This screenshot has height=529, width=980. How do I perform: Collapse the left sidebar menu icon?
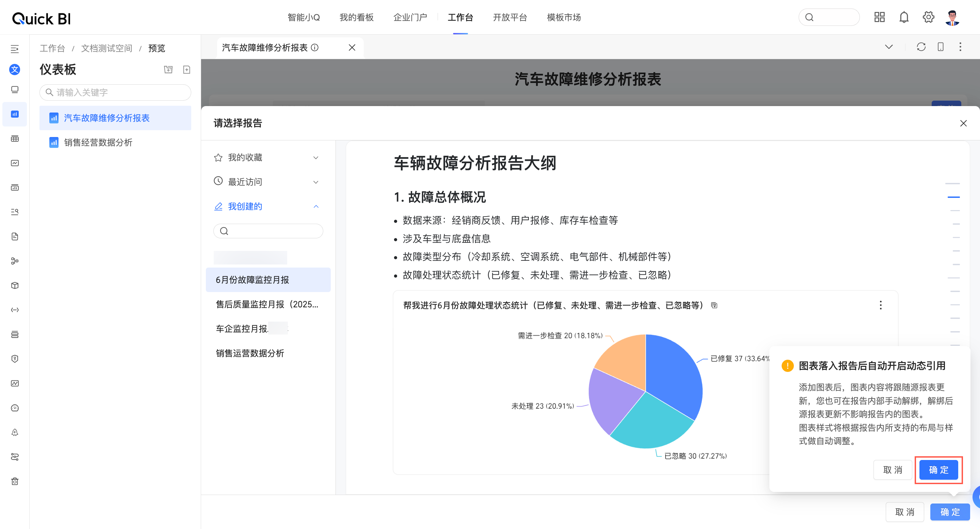tap(14, 49)
